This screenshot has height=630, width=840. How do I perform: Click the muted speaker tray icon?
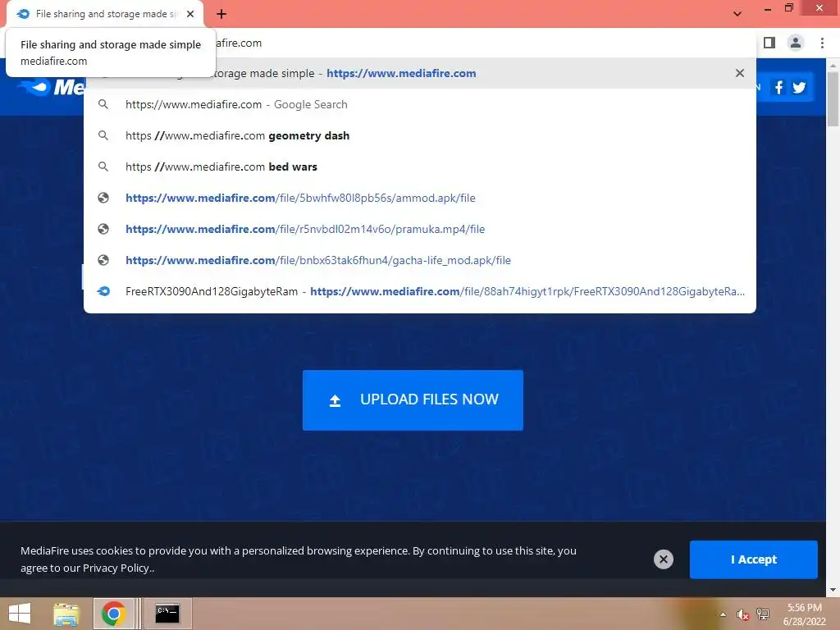[x=742, y=614]
